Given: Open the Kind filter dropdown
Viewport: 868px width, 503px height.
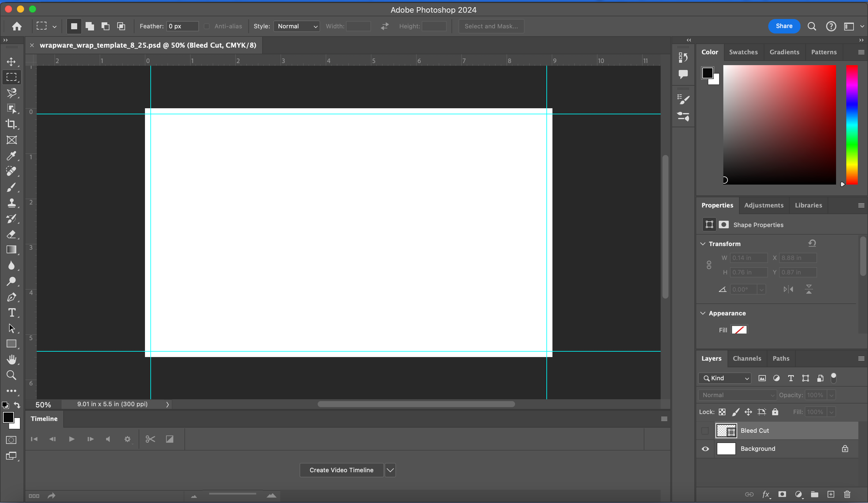Looking at the screenshot, I should click(x=725, y=378).
